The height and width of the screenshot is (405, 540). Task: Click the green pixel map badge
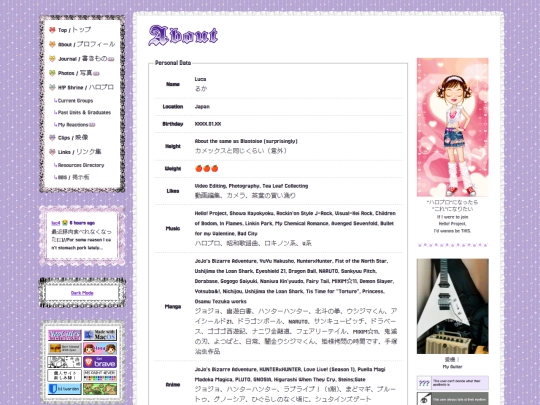[x=100, y=389]
